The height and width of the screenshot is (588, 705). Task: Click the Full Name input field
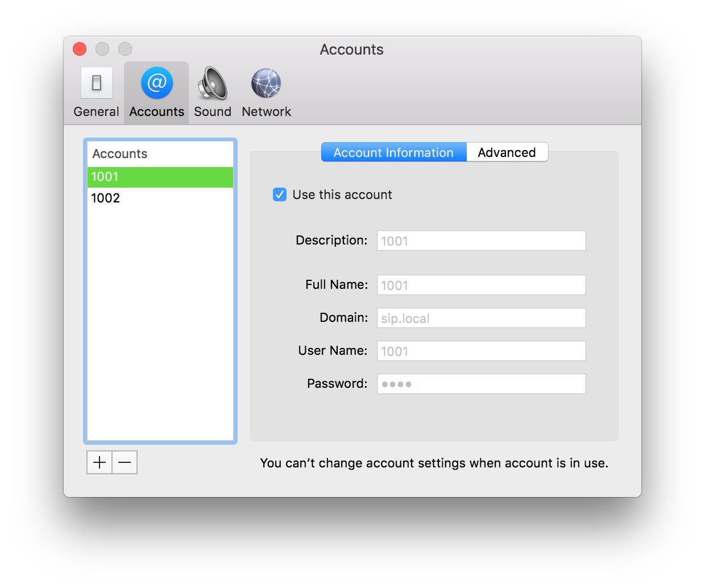click(x=482, y=285)
